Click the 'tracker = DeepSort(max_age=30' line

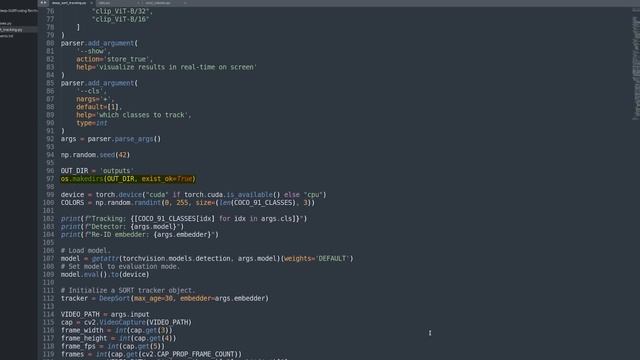[165, 298]
